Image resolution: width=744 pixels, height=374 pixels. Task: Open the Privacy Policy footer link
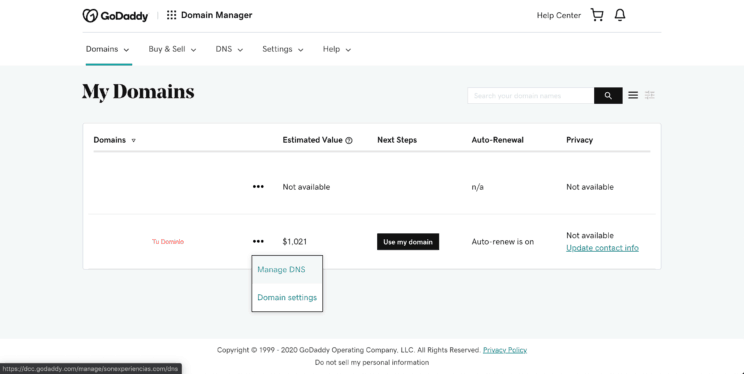(505, 350)
